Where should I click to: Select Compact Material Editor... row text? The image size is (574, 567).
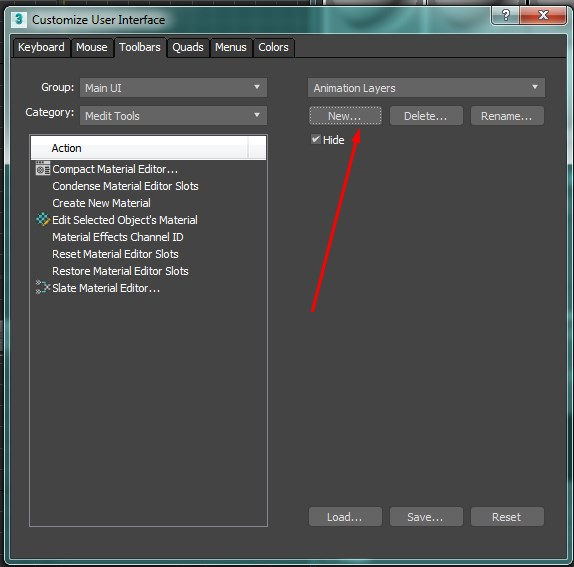[115, 169]
